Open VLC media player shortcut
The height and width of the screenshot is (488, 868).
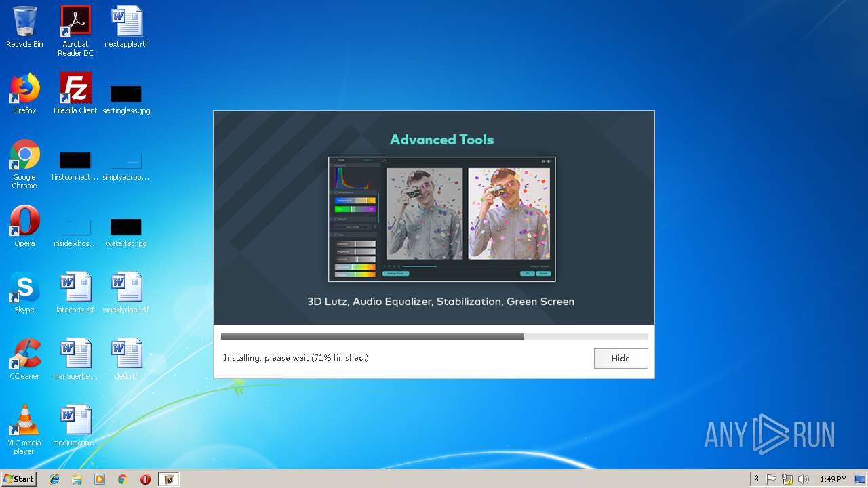(x=24, y=429)
